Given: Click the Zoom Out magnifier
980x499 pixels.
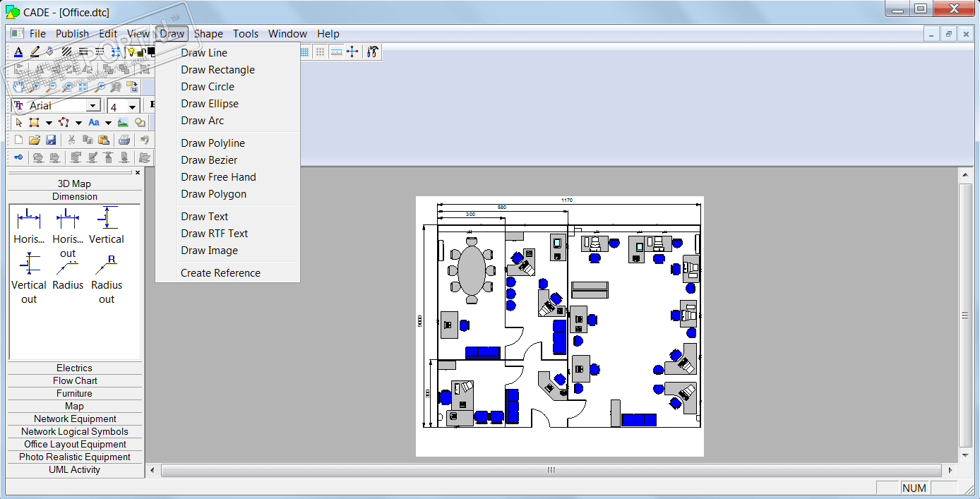Looking at the screenshot, I should (x=52, y=86).
